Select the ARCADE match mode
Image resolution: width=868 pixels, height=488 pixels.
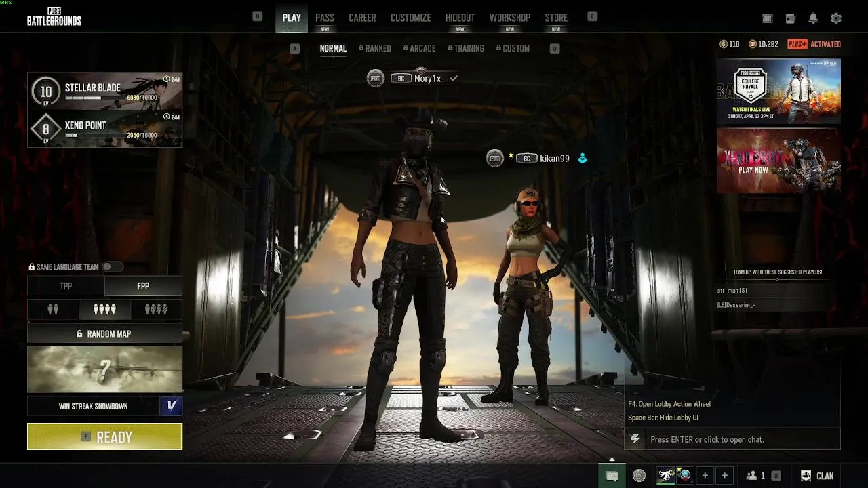(419, 48)
